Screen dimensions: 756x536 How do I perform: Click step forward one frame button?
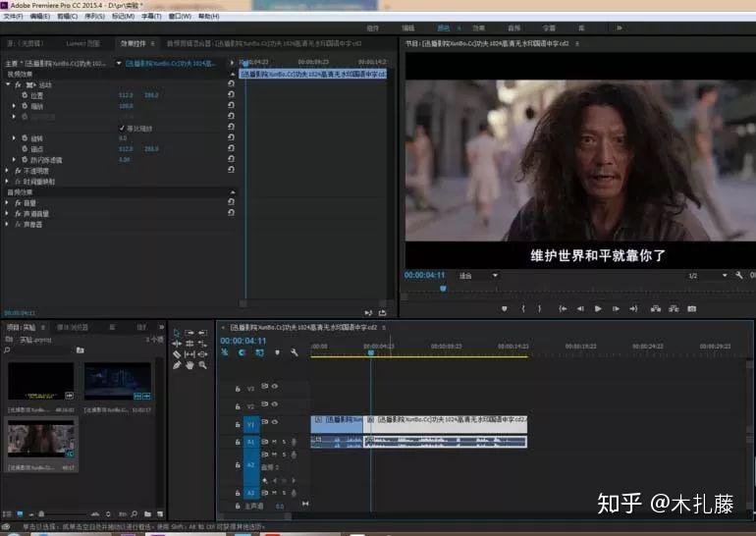tap(616, 308)
